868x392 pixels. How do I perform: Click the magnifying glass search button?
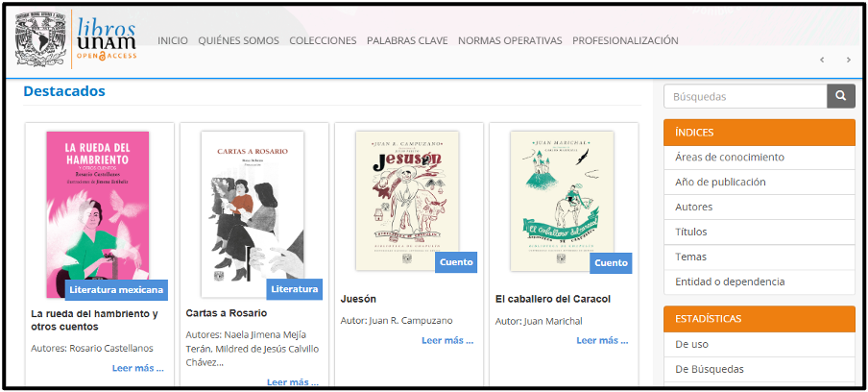(x=841, y=96)
